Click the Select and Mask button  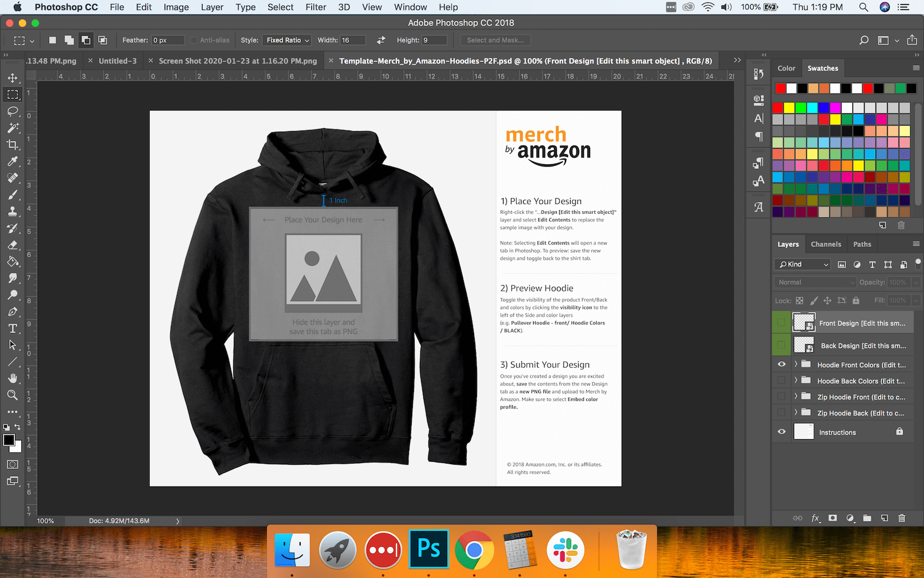click(x=495, y=40)
